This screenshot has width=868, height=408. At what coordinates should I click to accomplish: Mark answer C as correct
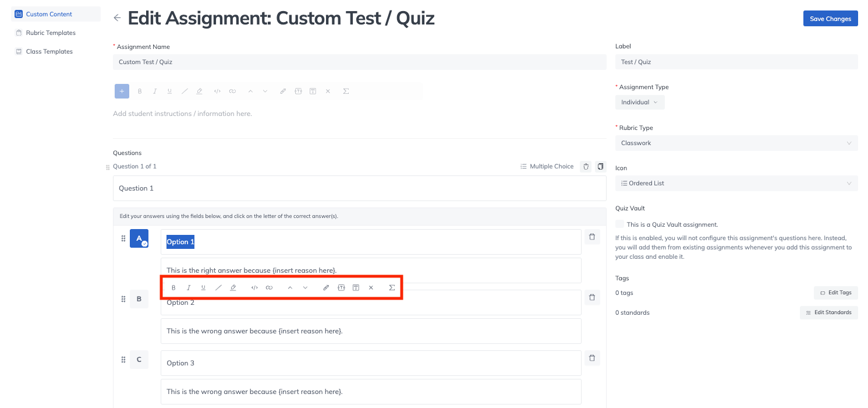(139, 360)
